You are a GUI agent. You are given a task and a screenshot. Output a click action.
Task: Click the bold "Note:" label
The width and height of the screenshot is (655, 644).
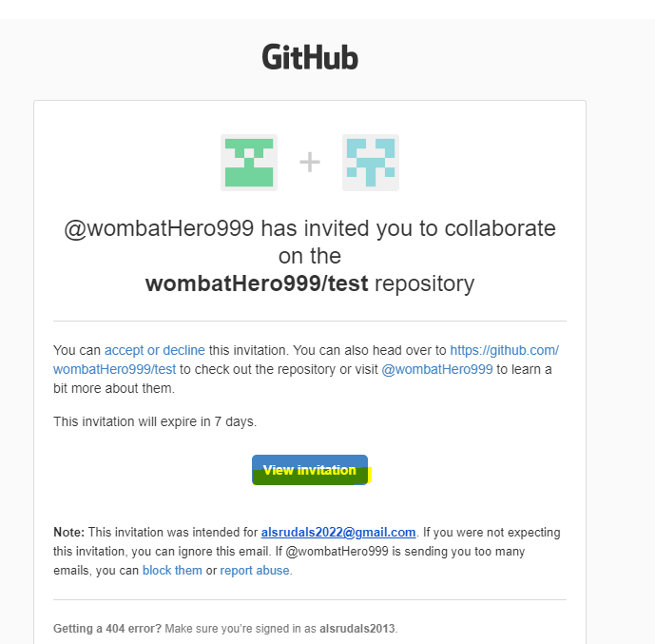(x=68, y=533)
